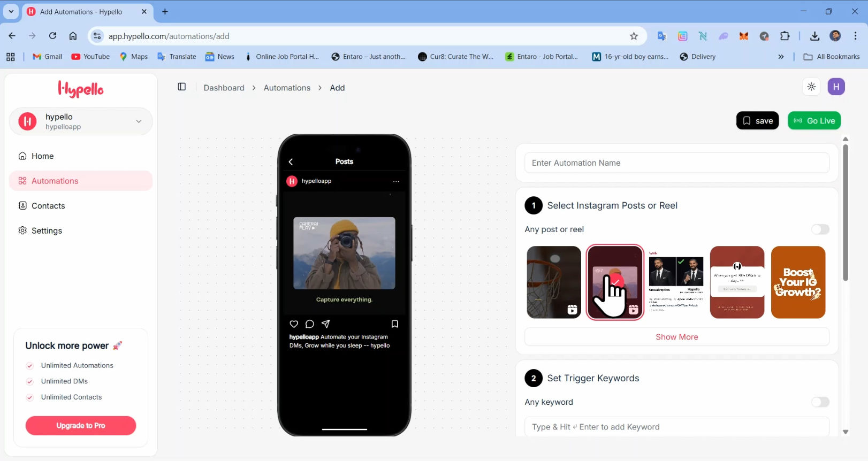
Task: Toggle the sidebar panel icon
Action: click(182, 87)
